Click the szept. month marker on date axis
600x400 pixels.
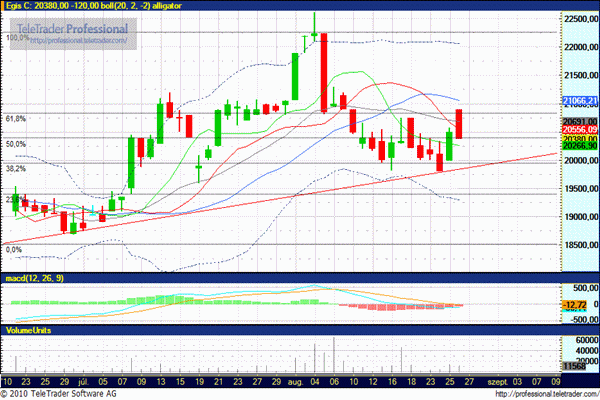(x=496, y=382)
